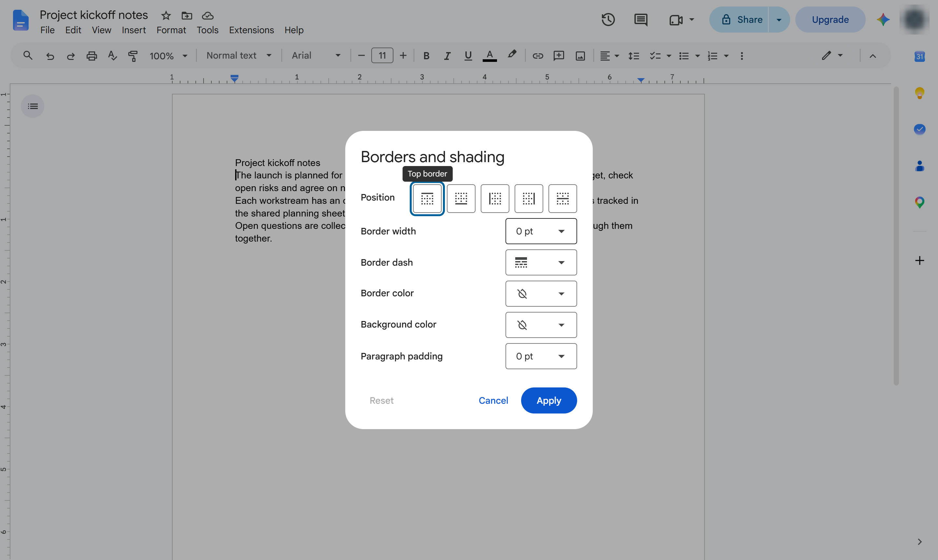Open the Border width dropdown

[541, 231]
